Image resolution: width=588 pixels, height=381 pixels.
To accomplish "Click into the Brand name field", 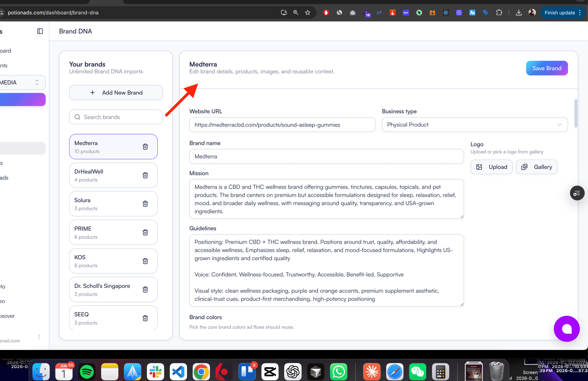I will 326,156.
